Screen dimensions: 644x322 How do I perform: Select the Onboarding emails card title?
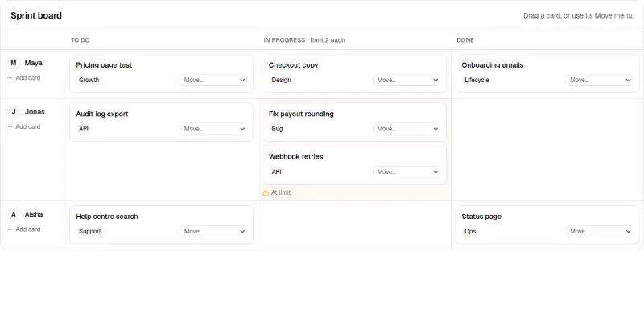493,65
